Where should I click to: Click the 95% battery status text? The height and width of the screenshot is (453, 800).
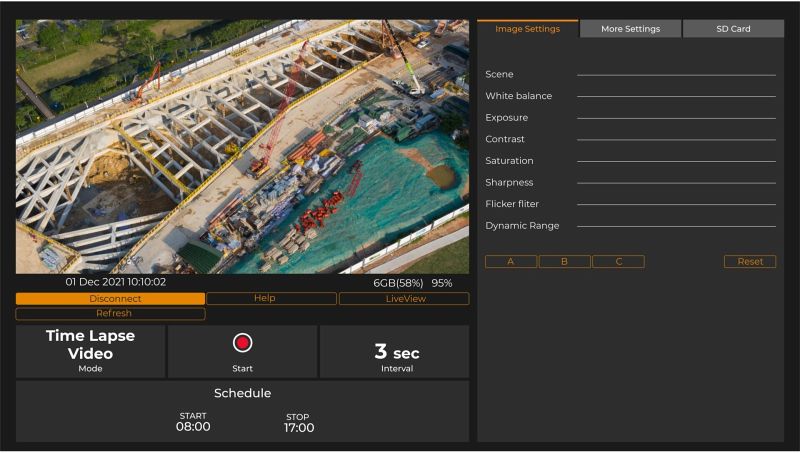pyautogui.click(x=442, y=283)
